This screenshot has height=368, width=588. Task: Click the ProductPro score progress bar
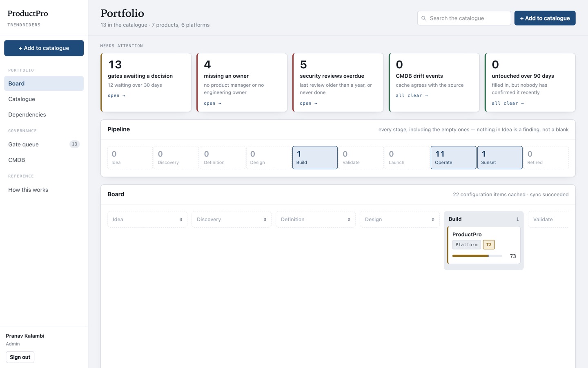click(x=477, y=256)
